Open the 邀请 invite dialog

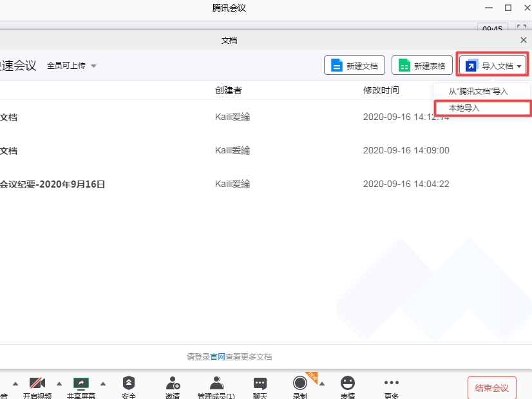click(173, 387)
